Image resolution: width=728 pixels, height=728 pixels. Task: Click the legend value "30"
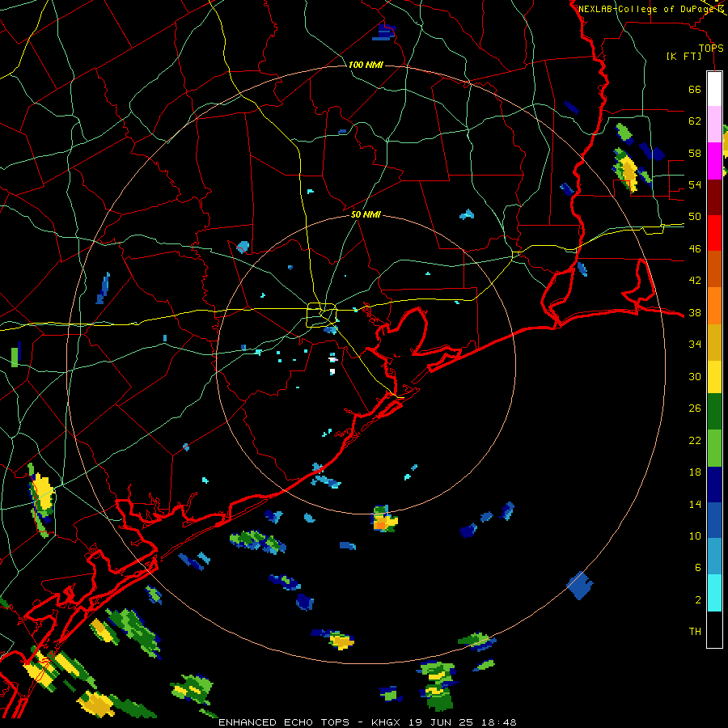pyautogui.click(x=695, y=376)
